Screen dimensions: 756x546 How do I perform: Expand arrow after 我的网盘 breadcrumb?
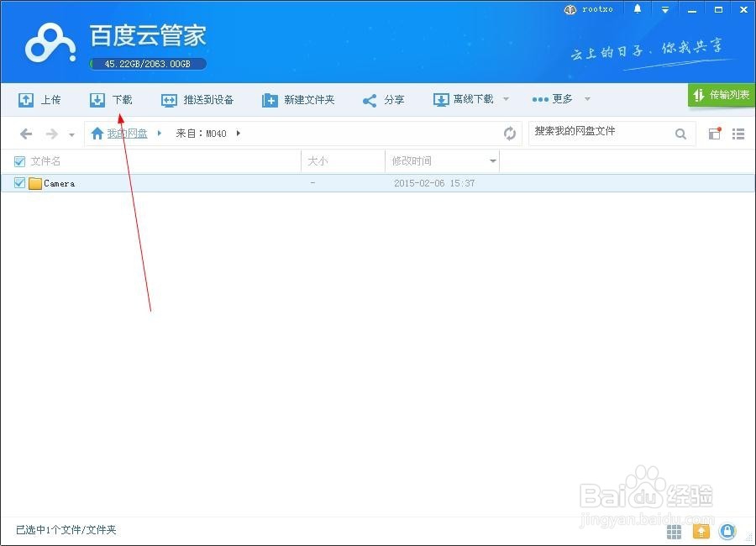click(x=159, y=133)
